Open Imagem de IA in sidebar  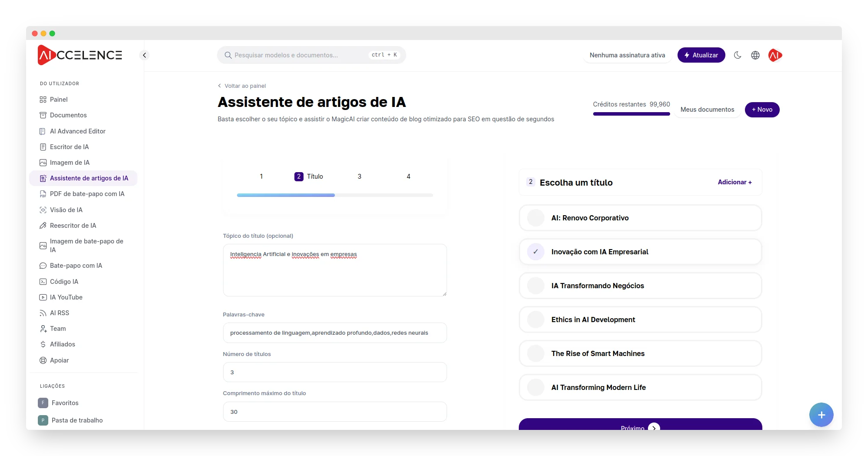[x=70, y=163]
